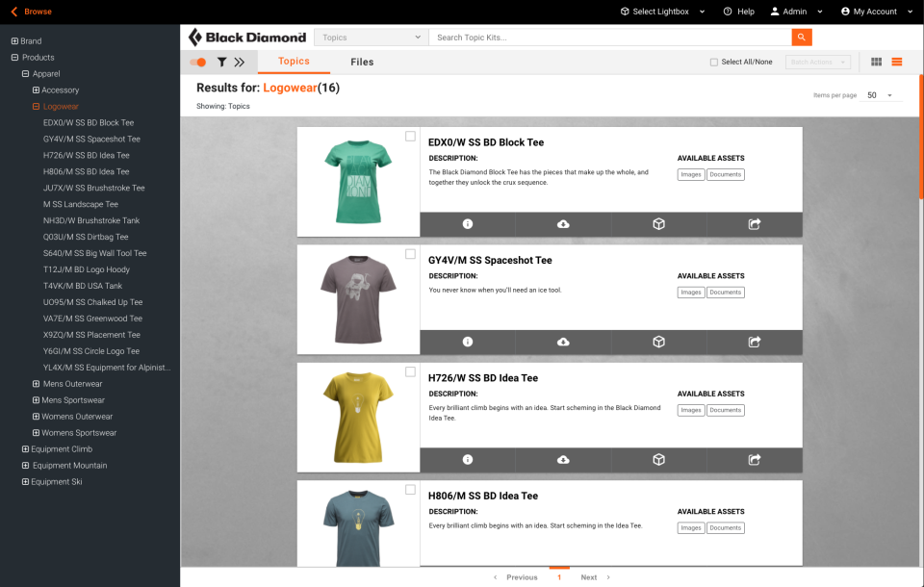
Task: Click the Admin person icon
Action: tap(775, 12)
